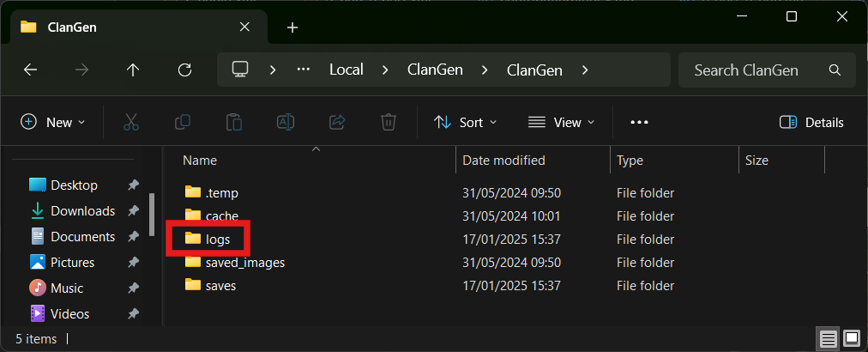
Task: Click the pin icon beside Music
Action: click(134, 288)
